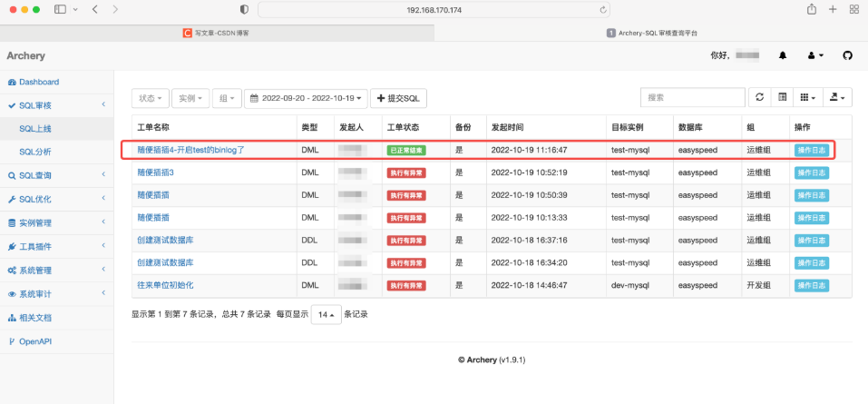Select SQL上线 in the sidebar

coord(56,129)
